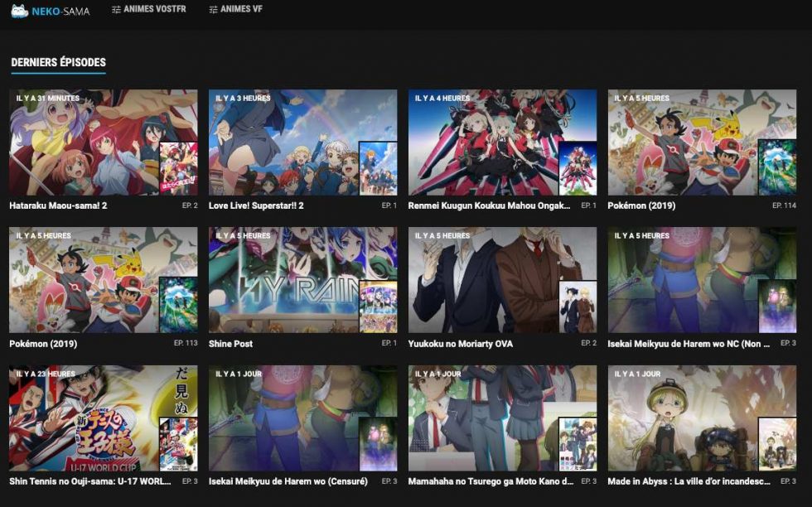Open Pokémon (2019) episode 114 banner
This screenshot has height=507, width=812.
pos(703,142)
